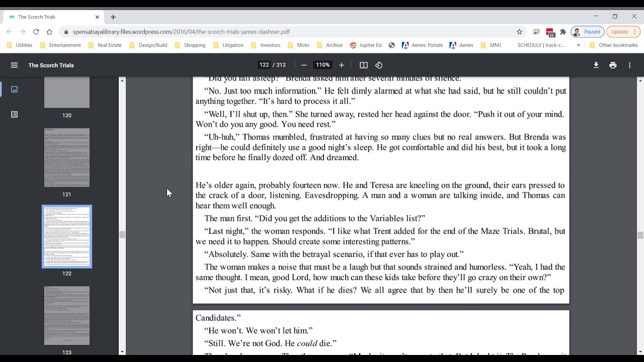Zoom out of the PDF

click(x=304, y=65)
